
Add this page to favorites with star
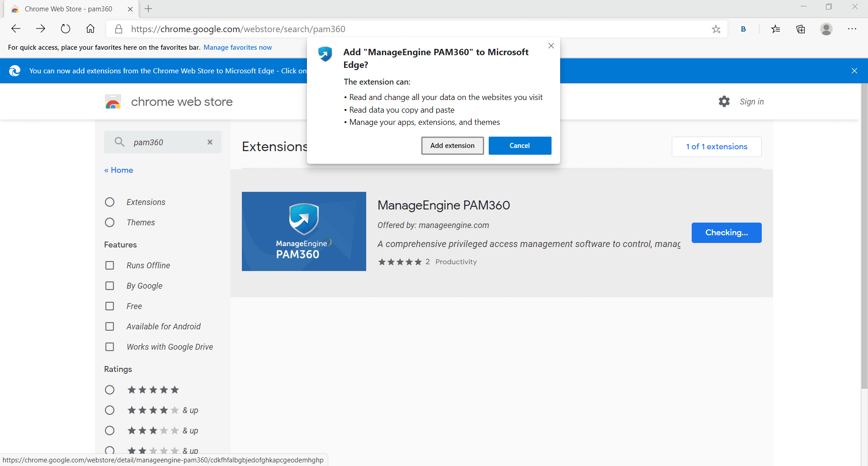716,29
